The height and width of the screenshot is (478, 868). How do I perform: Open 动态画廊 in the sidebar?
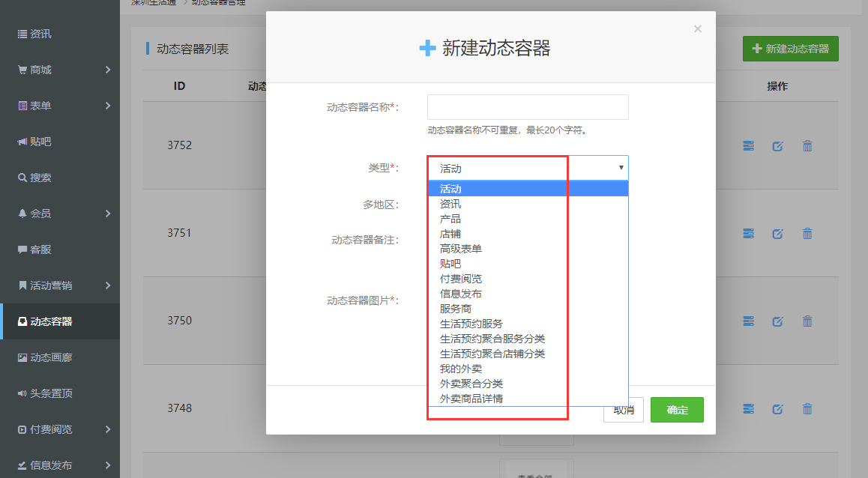pos(51,357)
